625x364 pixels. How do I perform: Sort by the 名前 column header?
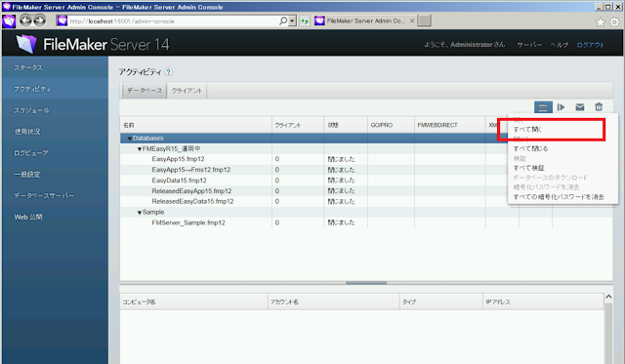tap(196, 125)
